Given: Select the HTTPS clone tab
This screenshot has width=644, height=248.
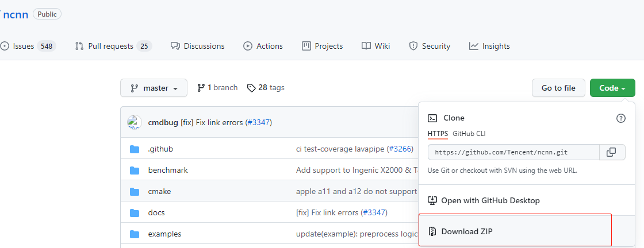Looking at the screenshot, I should [x=438, y=134].
